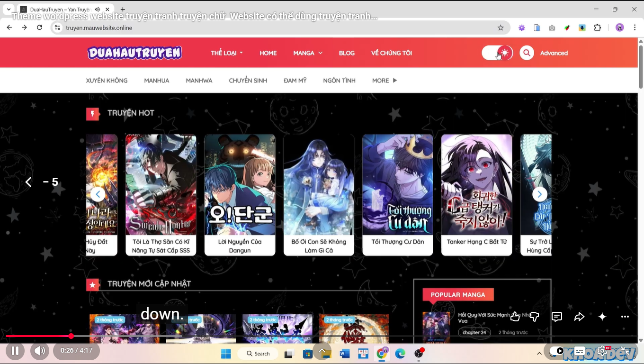Click the Tôi Là Thợ Săn title link

pyautogui.click(x=161, y=246)
